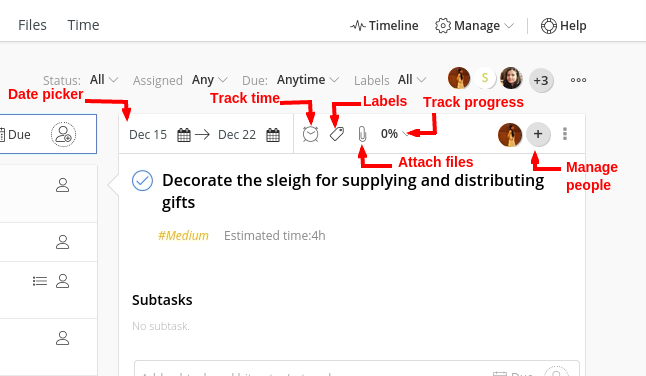Screen dimensions: 646x376
Task: Open the due date calendar next to Dec 22
Action: [273, 135]
